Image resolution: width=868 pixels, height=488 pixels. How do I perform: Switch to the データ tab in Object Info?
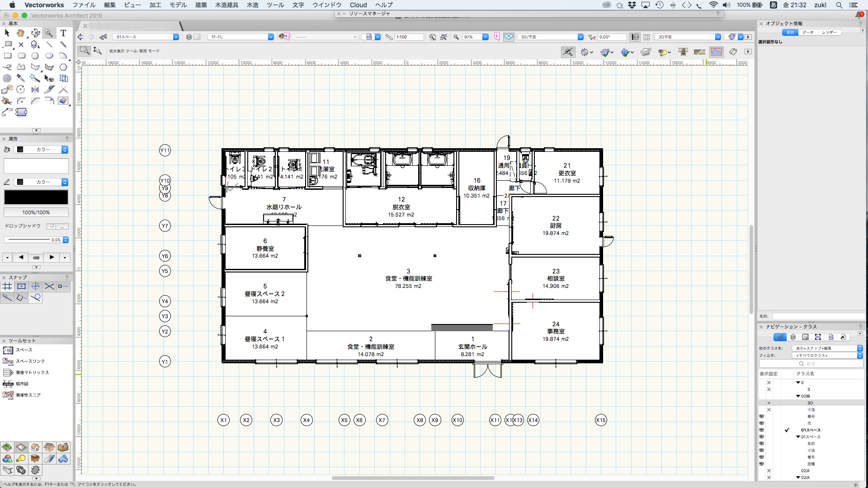pos(808,33)
